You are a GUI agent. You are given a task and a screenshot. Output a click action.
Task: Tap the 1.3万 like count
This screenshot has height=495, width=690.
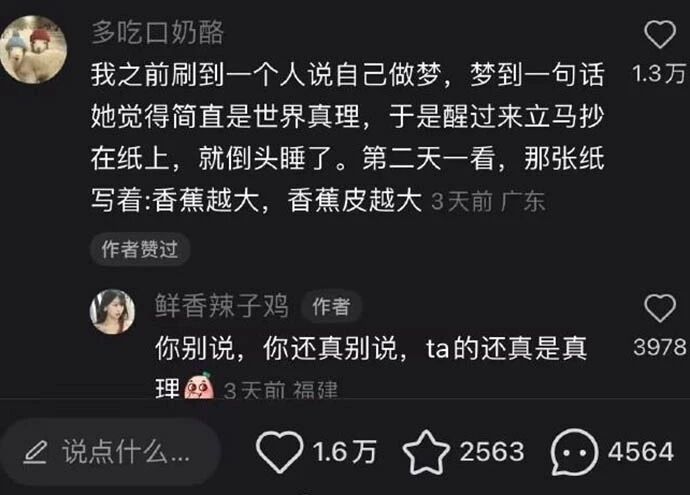point(659,73)
